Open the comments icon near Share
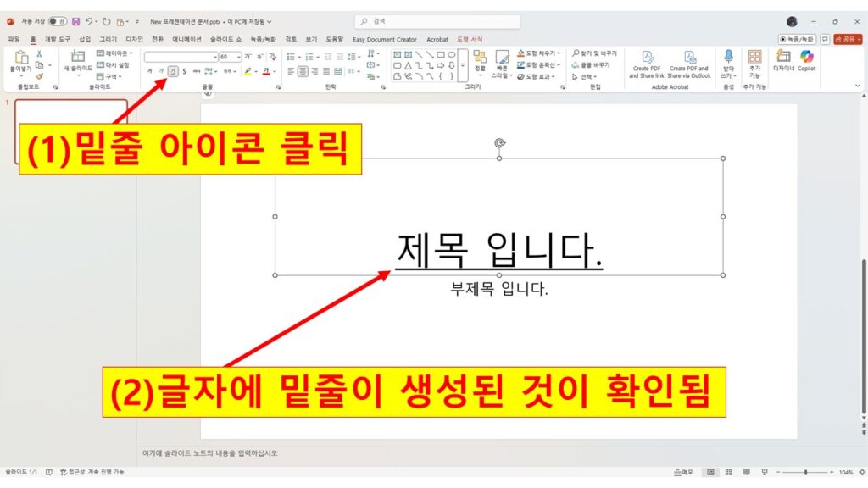Screen dimensions: 868x488 click(x=825, y=39)
